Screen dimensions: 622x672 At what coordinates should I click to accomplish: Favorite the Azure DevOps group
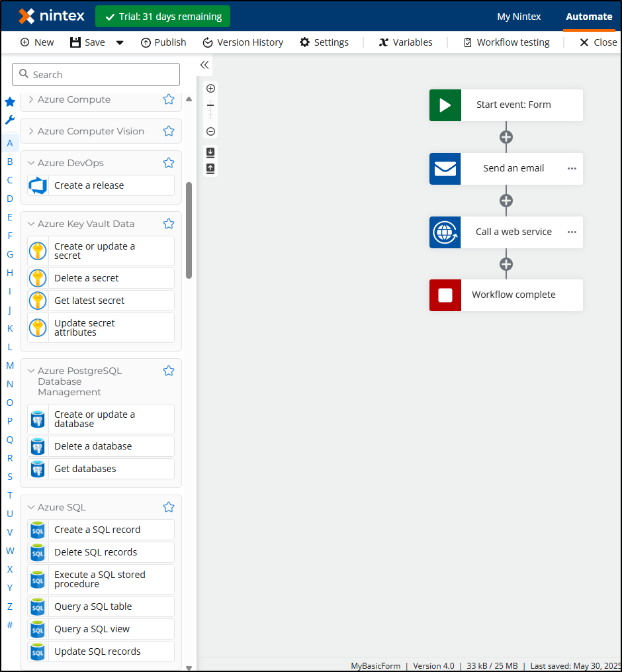(169, 163)
